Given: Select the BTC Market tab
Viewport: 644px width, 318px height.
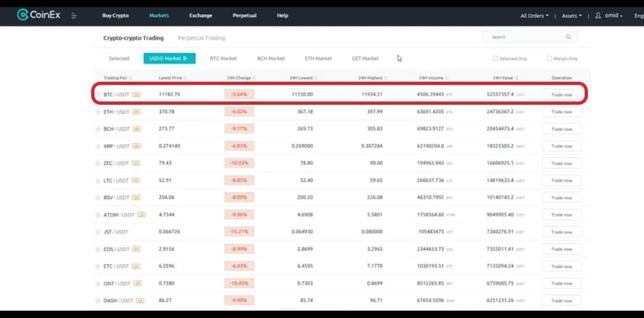Looking at the screenshot, I should [223, 58].
